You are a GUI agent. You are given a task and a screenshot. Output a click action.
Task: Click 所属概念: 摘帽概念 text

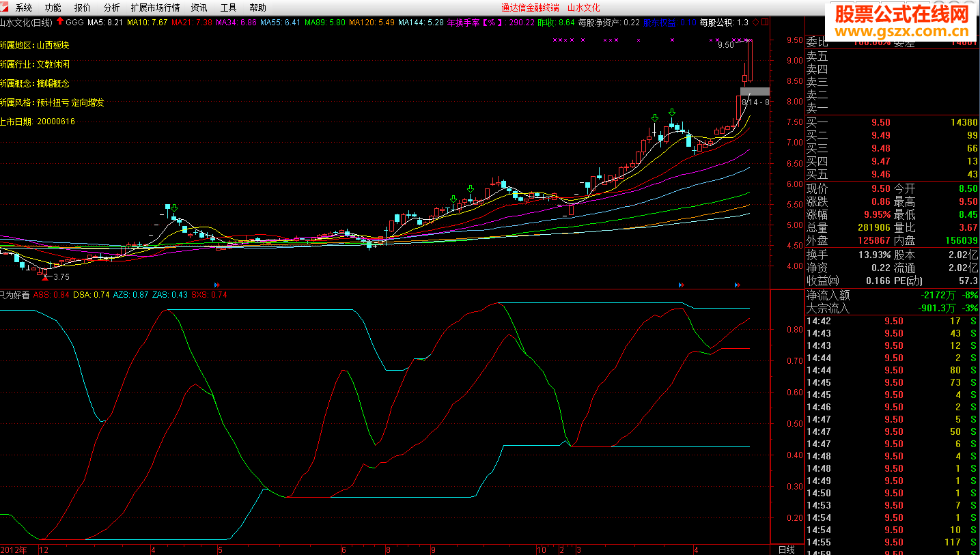tap(35, 83)
